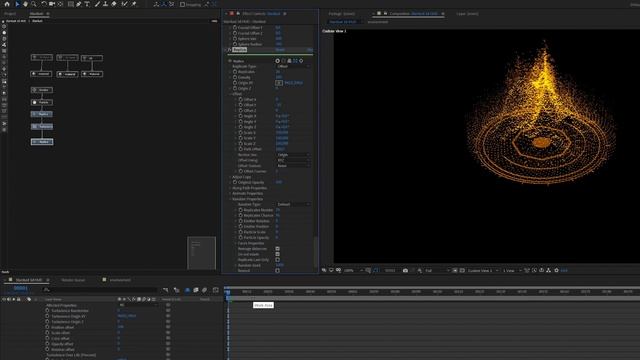
Task: Click the timeline current timecode display
Action: 20,288
